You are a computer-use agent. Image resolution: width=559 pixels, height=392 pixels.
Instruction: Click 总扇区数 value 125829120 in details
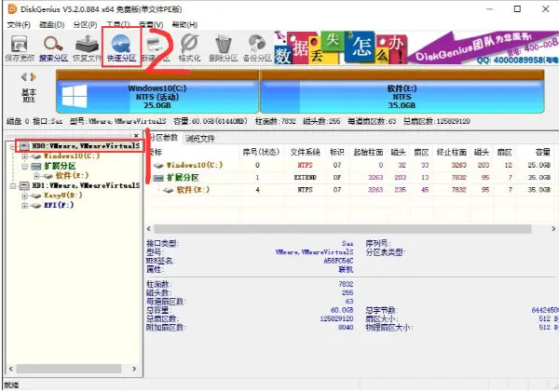[336, 318]
